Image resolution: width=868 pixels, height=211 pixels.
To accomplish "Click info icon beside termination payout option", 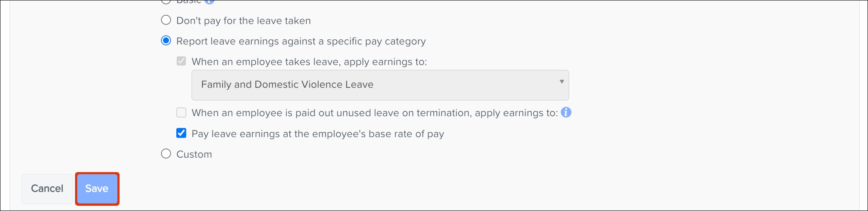I will click(566, 113).
